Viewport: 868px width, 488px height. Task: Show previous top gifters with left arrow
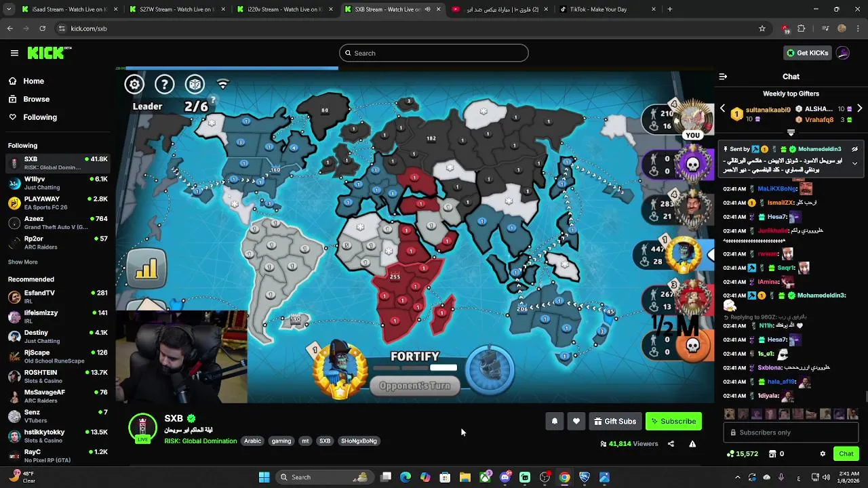(x=722, y=108)
